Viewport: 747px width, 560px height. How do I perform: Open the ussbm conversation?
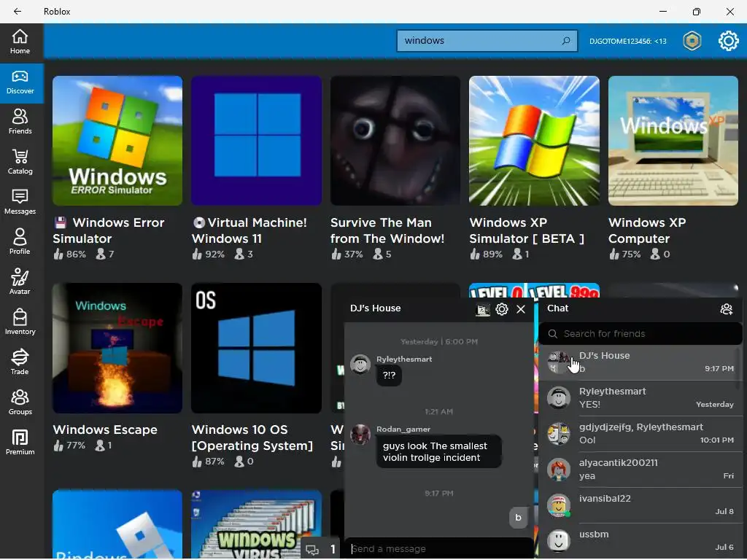coord(640,541)
